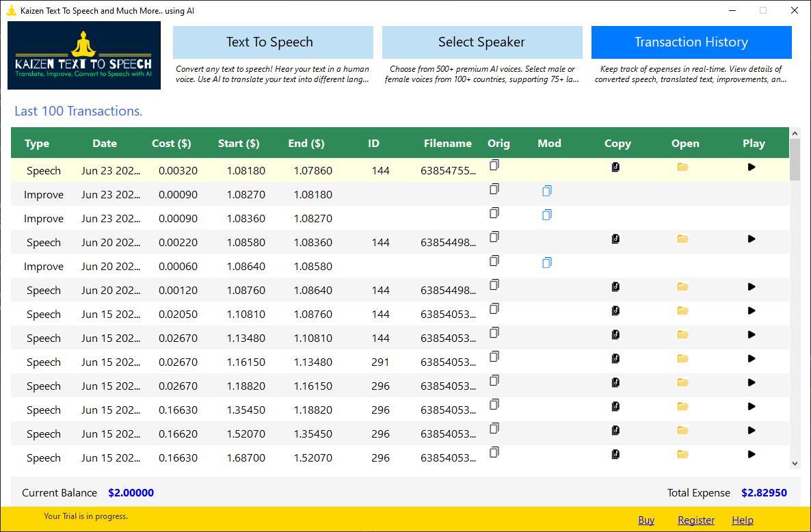Play the speech costing 0.16620
Image resolution: width=811 pixels, height=532 pixels.
pos(752,430)
